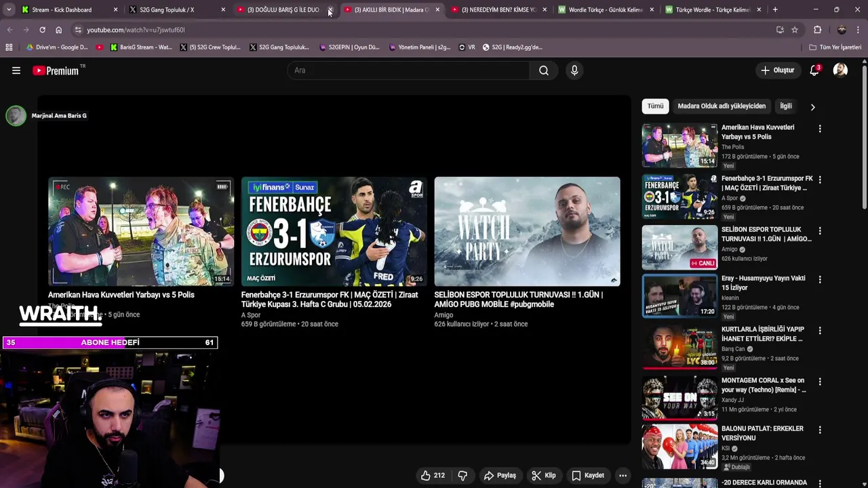Open Drive'ım - Google Drive bookmark
This screenshot has width=868, height=488.
click(x=57, y=47)
